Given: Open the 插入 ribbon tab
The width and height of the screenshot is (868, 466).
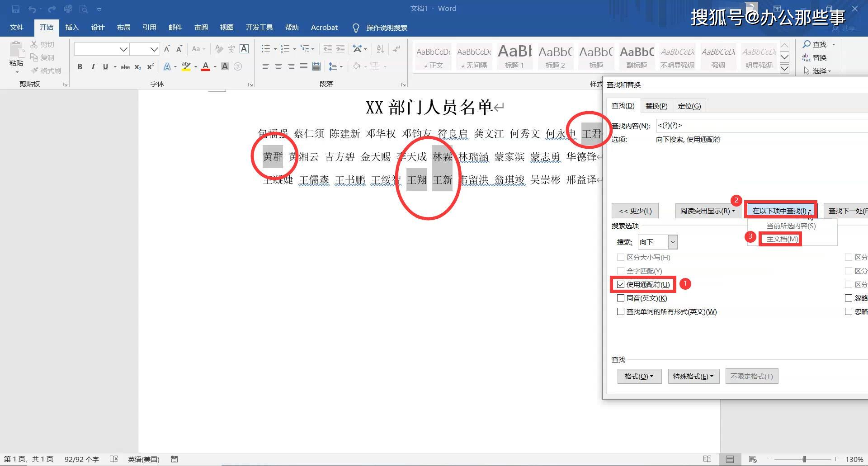Looking at the screenshot, I should pyautogui.click(x=72, y=28).
